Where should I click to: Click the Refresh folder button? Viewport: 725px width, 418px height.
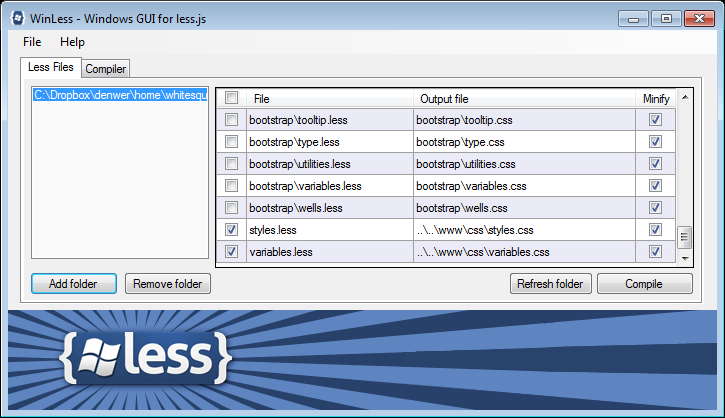coord(550,283)
